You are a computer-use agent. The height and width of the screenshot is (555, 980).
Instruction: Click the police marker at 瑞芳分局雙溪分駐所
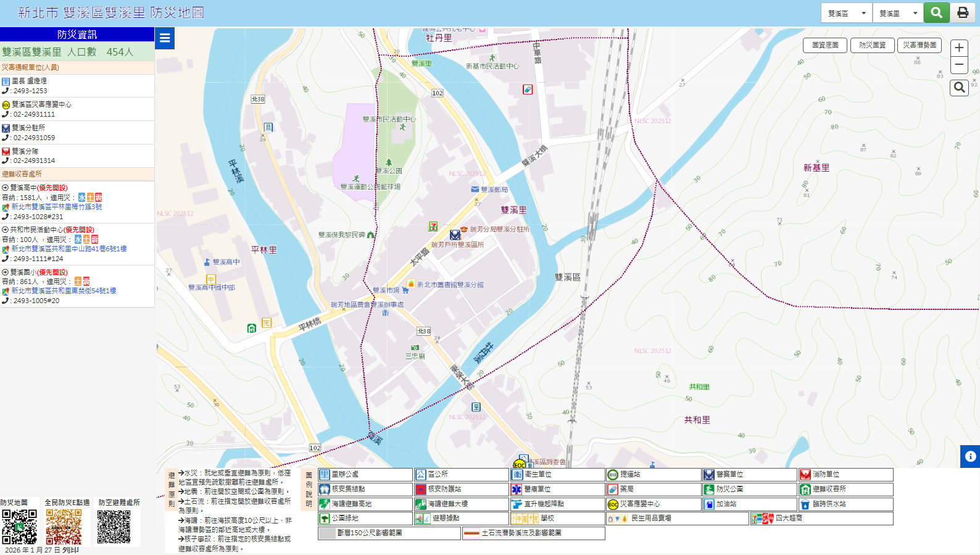pyautogui.click(x=455, y=235)
